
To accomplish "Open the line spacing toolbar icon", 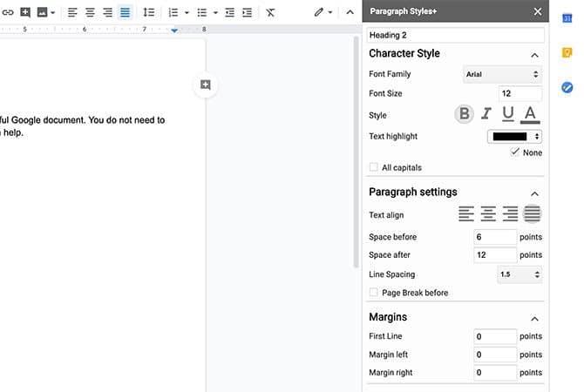I will 148,13.
